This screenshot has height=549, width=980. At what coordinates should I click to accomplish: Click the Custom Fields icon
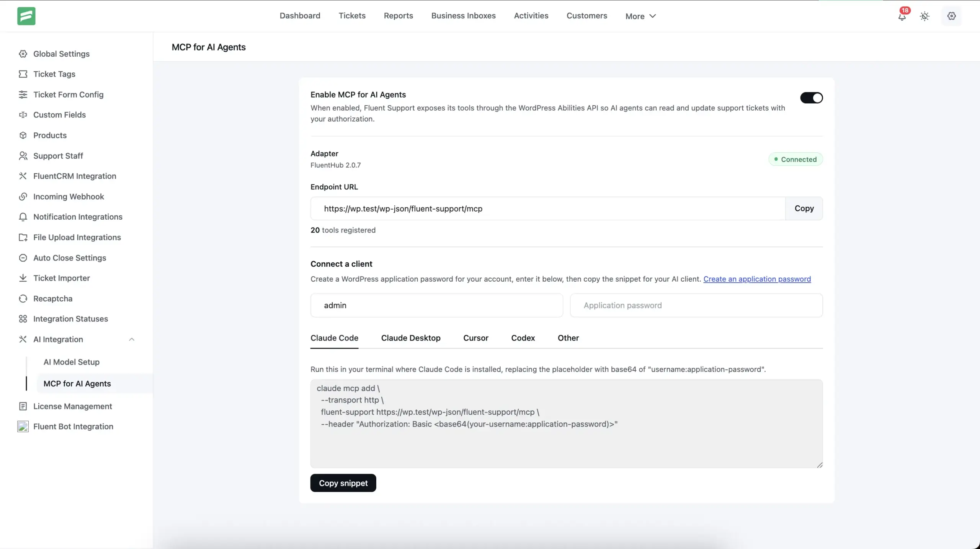pyautogui.click(x=23, y=115)
